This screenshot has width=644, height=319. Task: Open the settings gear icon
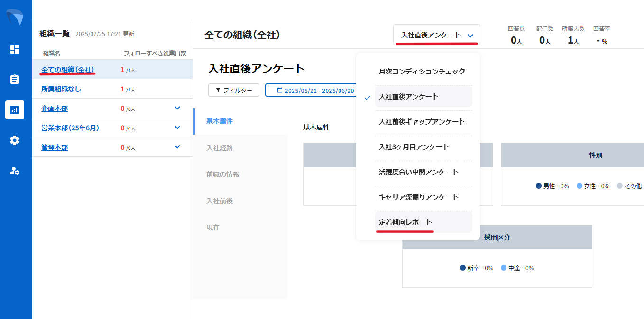15,140
